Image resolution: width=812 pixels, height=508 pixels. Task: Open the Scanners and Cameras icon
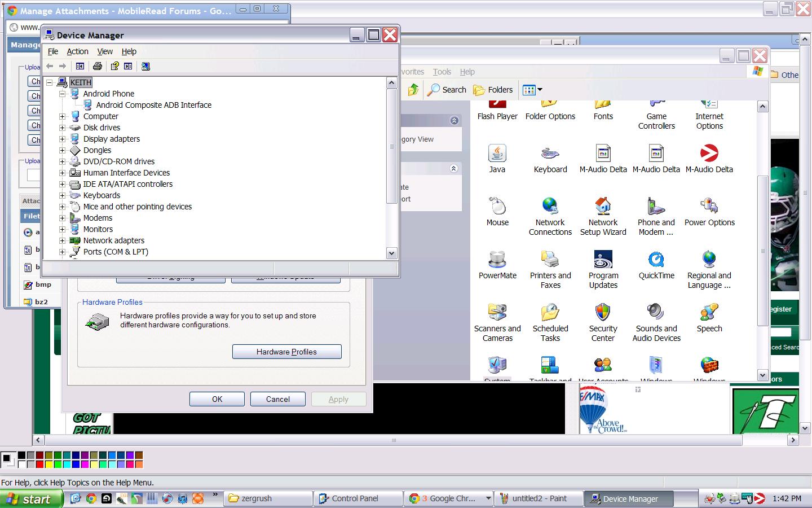click(497, 322)
